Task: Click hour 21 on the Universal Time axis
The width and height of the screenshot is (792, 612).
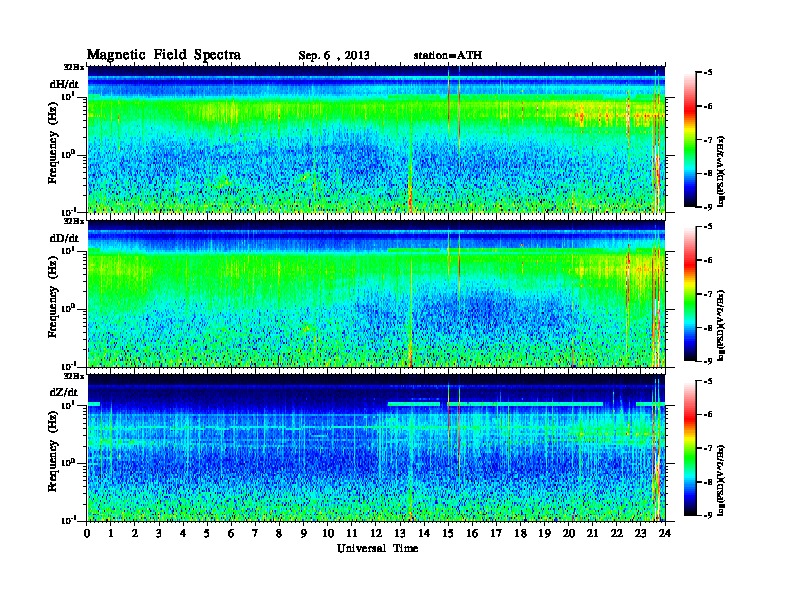Action: (x=592, y=533)
